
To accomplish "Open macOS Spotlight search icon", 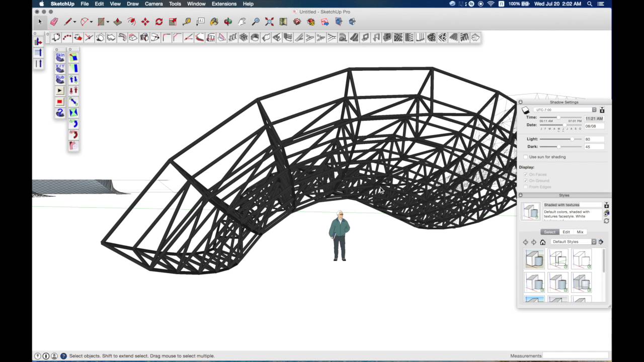I will (x=590, y=4).
